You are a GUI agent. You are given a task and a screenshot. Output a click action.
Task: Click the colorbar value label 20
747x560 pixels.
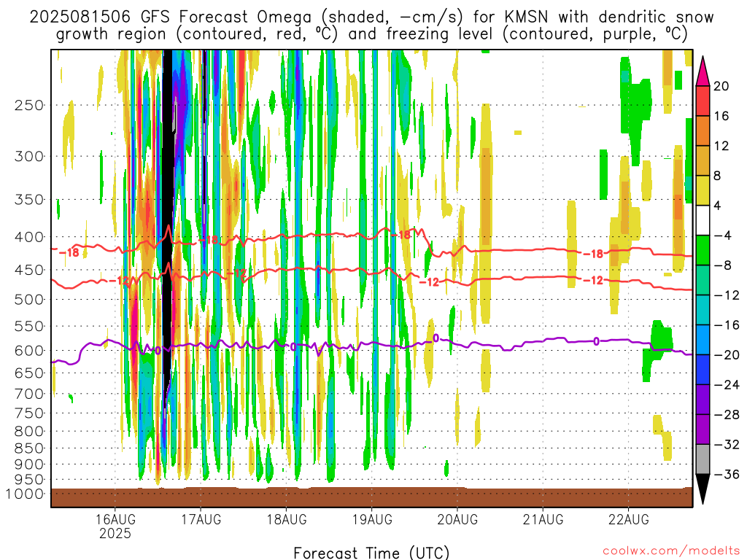point(721,86)
